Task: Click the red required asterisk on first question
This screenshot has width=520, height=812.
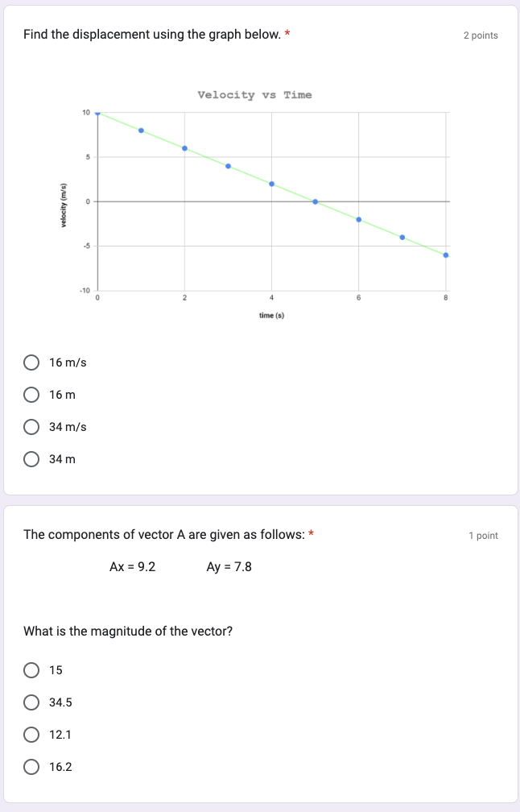Action: pos(286,32)
